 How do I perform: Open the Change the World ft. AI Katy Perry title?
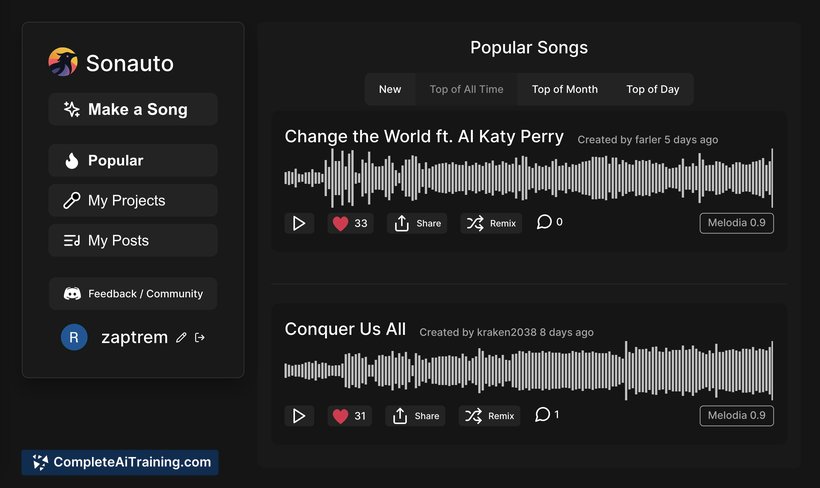coord(424,137)
